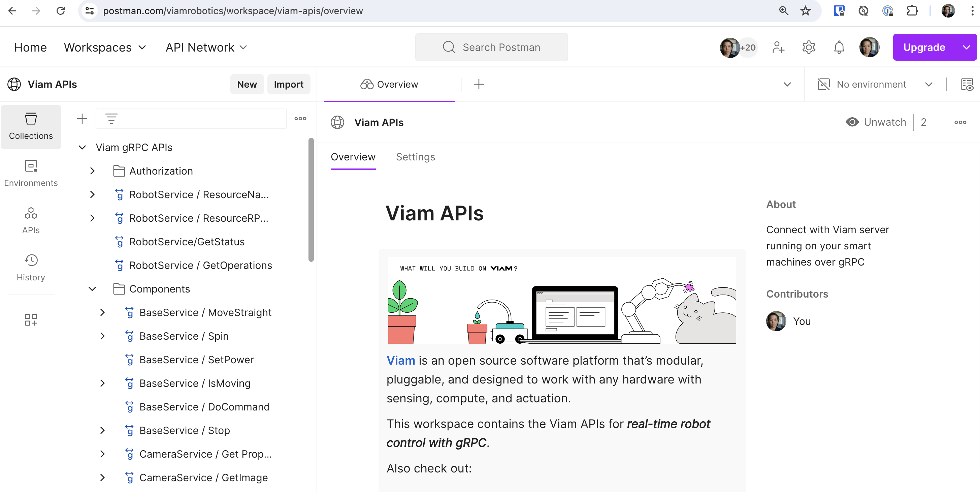Open the Upgrade options arrow
Screen dimensions: 980x492
pos(966,47)
